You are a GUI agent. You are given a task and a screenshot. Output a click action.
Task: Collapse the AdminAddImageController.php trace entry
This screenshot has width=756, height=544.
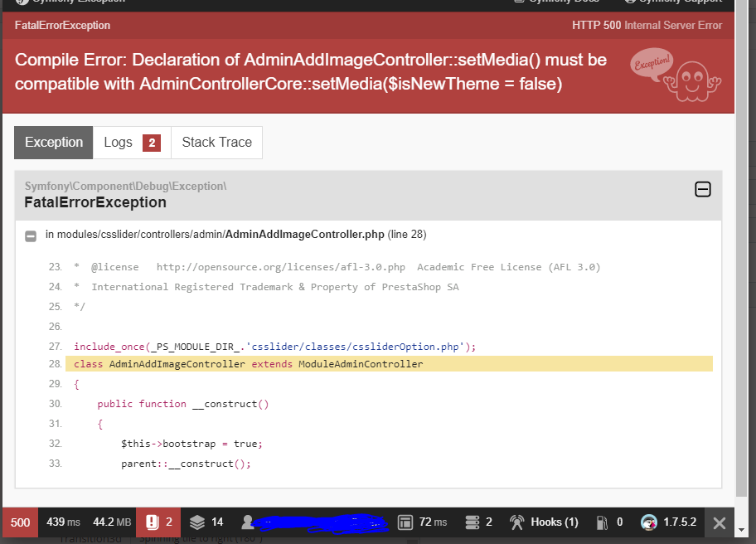click(31, 236)
